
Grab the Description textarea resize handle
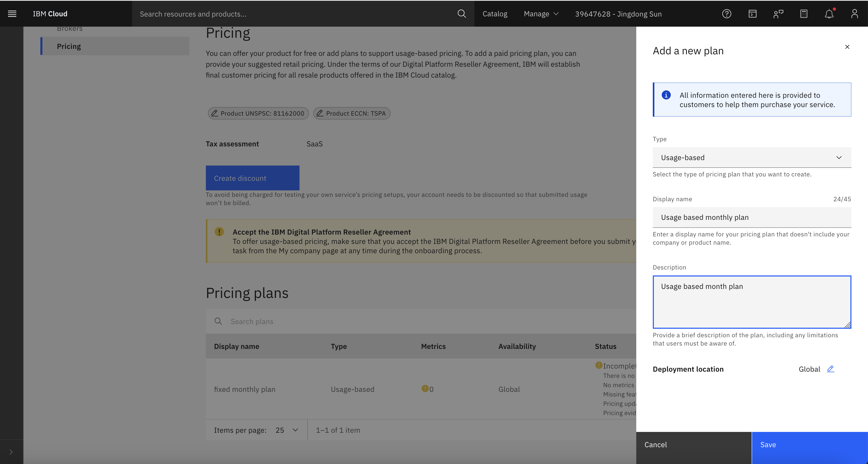click(848, 325)
